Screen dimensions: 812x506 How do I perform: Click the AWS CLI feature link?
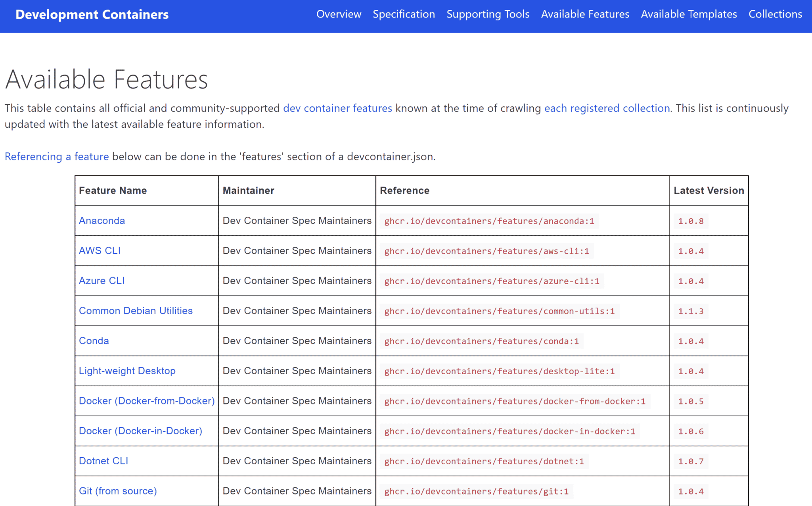click(x=100, y=251)
